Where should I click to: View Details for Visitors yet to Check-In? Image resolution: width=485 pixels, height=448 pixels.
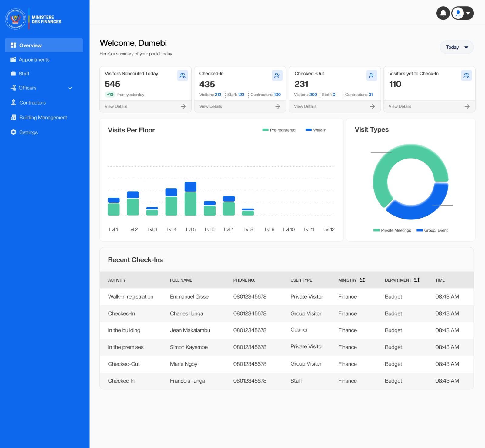click(400, 106)
